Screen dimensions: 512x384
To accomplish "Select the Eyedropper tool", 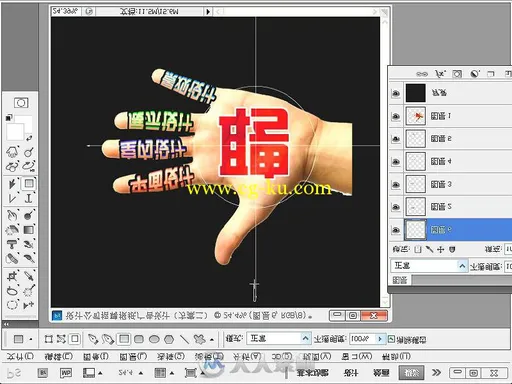I will coord(29,276).
